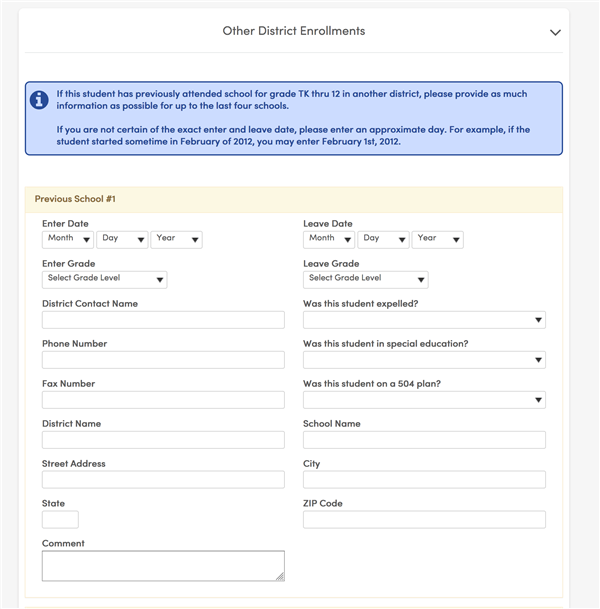Click the State input box
Viewport: 600px width, 609px height.
tap(60, 520)
